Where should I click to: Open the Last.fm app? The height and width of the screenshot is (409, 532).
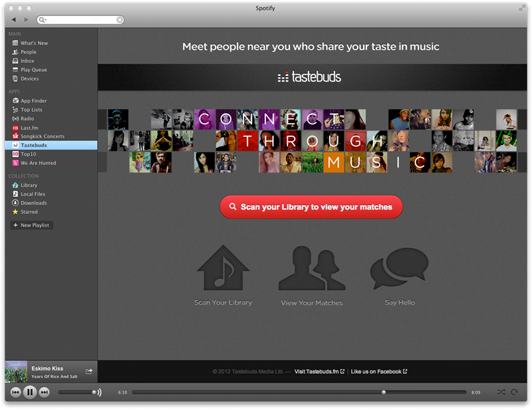29,128
